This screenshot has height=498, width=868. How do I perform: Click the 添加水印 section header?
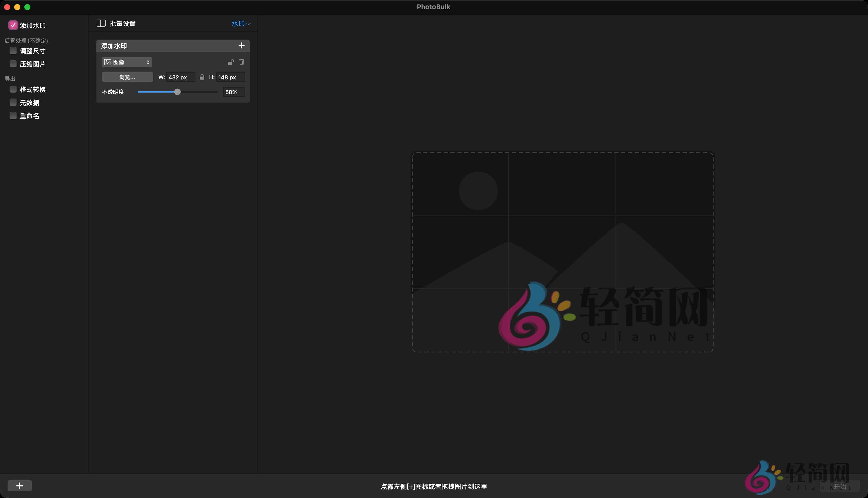pos(173,46)
